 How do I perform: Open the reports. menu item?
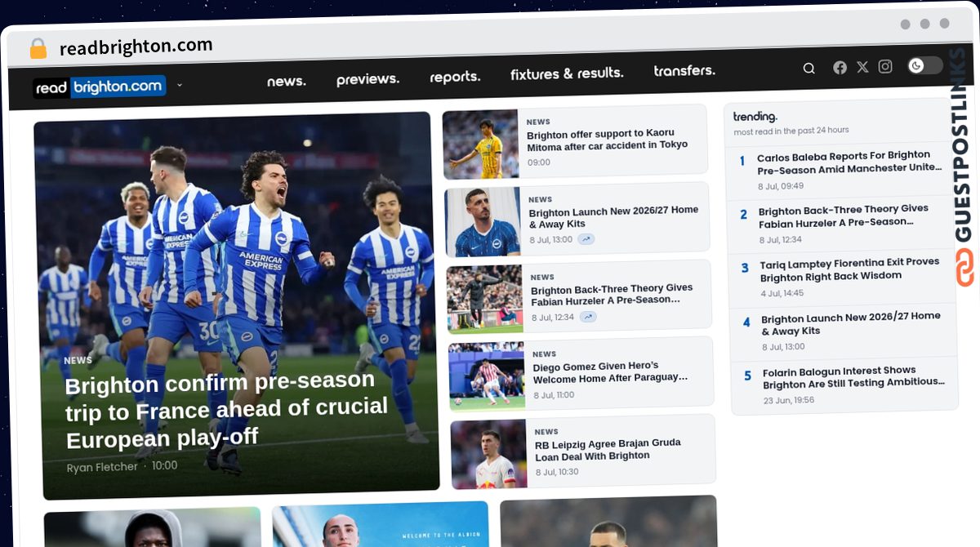455,77
